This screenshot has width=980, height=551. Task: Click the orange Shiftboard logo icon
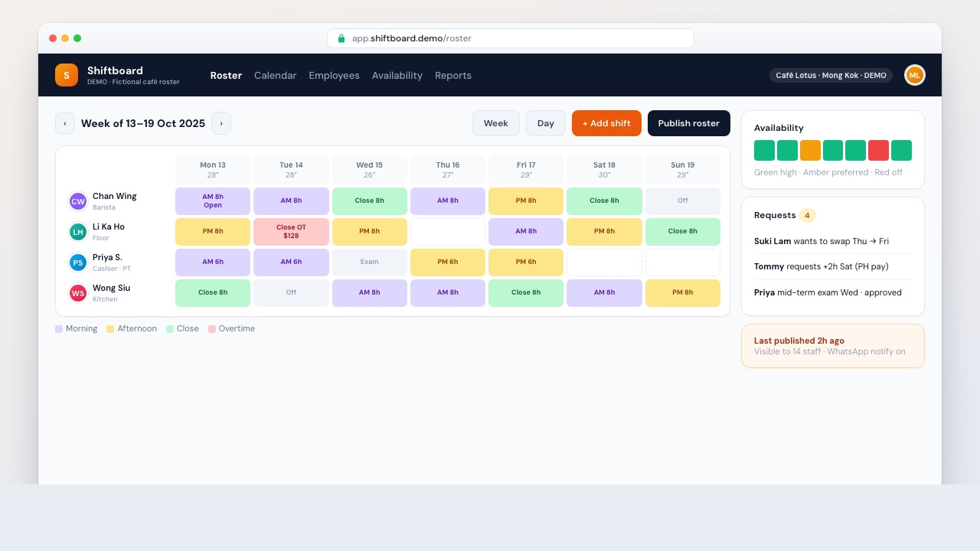(x=67, y=75)
